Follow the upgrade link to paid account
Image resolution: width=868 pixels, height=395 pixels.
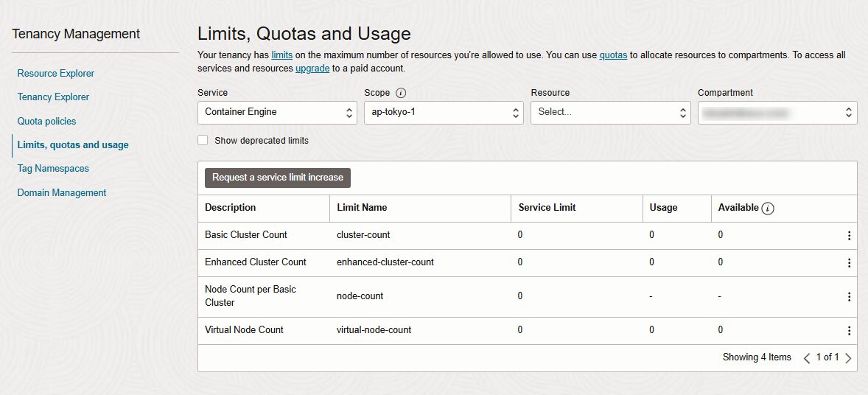(312, 69)
